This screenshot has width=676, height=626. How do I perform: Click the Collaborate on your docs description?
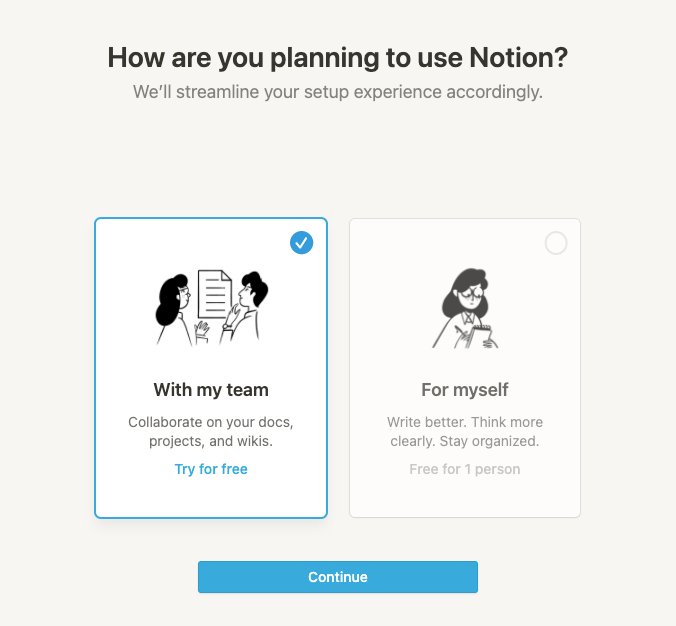tap(211, 431)
